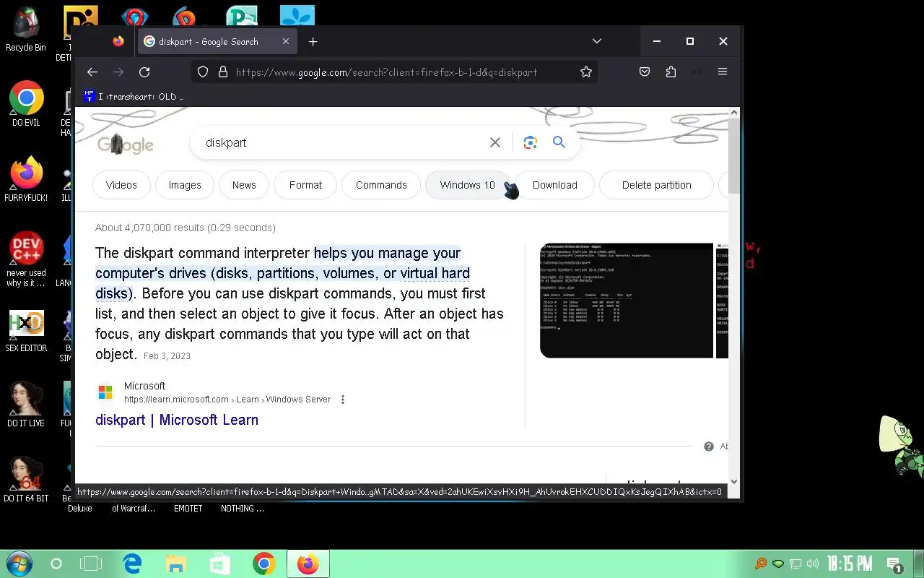The width and height of the screenshot is (924, 578).
Task: Switch to News results
Action: tap(244, 185)
